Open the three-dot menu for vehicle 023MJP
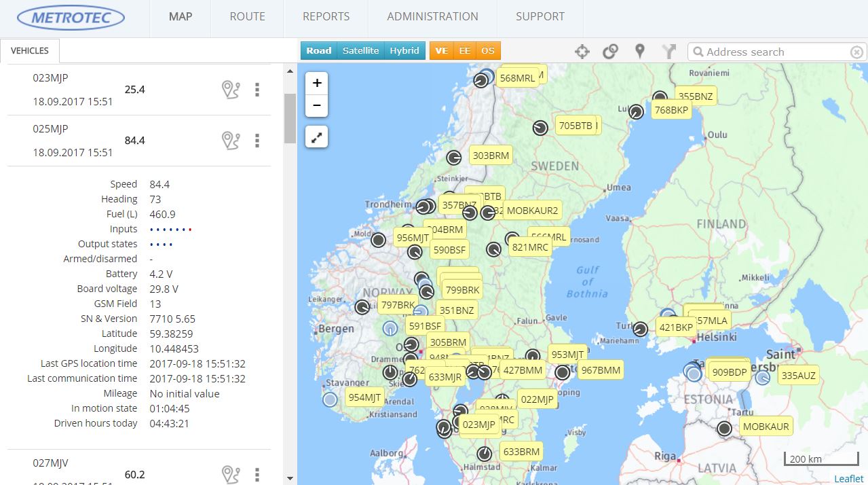Viewport: 868px width, 485px height. point(257,90)
